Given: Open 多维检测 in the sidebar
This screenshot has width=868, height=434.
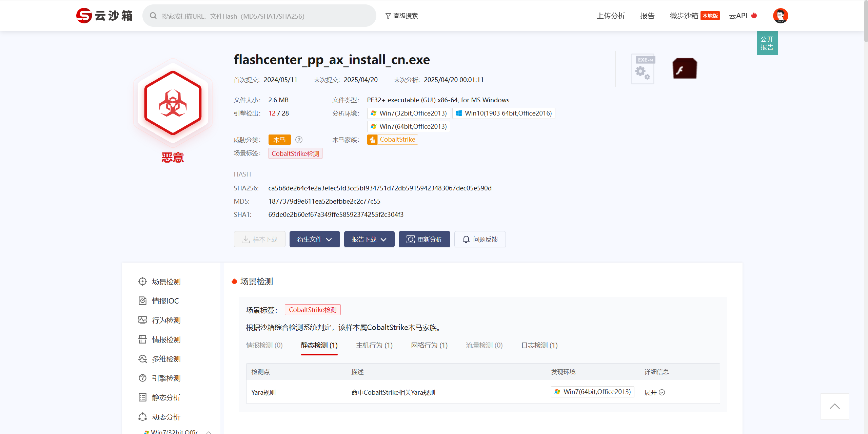Looking at the screenshot, I should click(x=159, y=359).
